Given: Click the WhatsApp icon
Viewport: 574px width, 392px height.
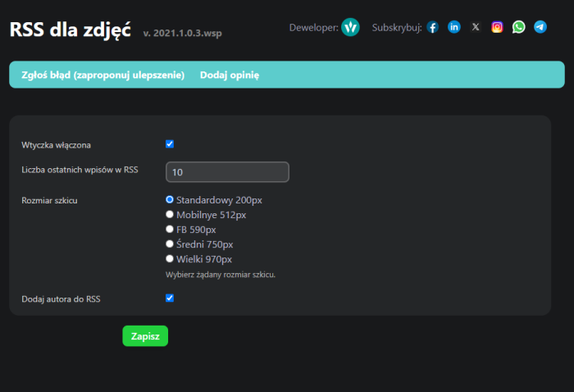Looking at the screenshot, I should coord(518,27).
